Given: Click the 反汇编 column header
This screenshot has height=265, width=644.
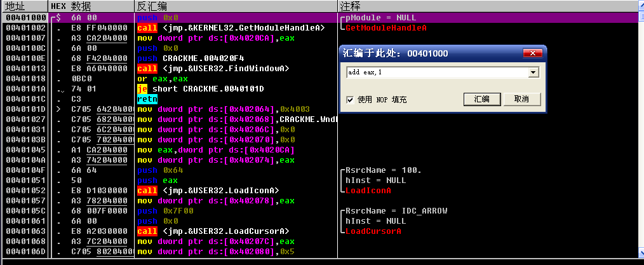Looking at the screenshot, I should (236, 6).
